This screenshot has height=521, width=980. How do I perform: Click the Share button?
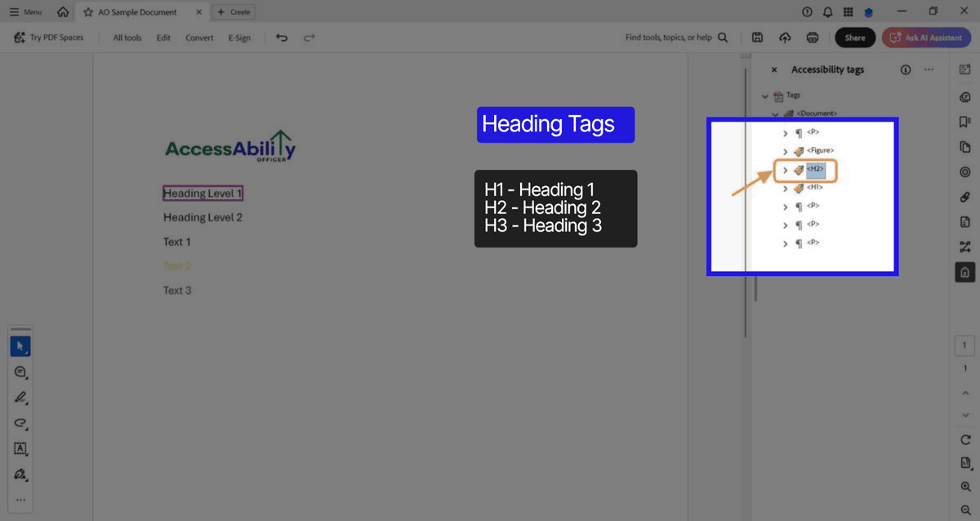(854, 37)
